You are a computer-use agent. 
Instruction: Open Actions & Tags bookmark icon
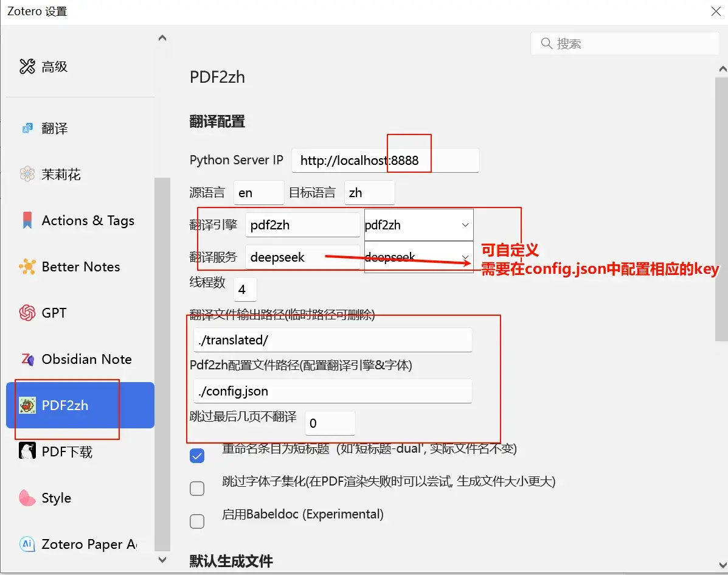click(27, 220)
